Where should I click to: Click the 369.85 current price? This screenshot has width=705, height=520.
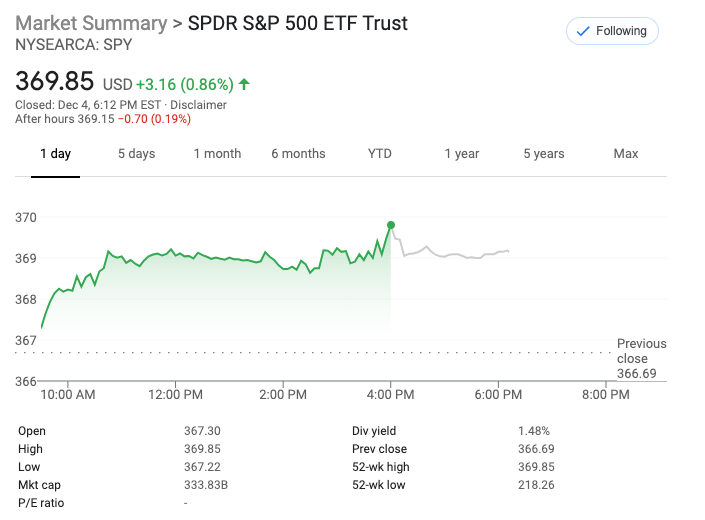coord(54,81)
